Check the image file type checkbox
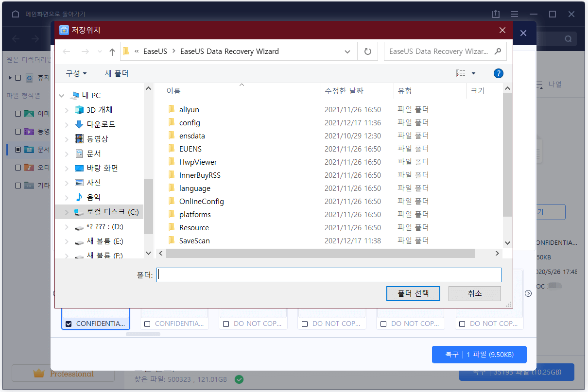Screen dimensions: 588x392 click(18, 114)
